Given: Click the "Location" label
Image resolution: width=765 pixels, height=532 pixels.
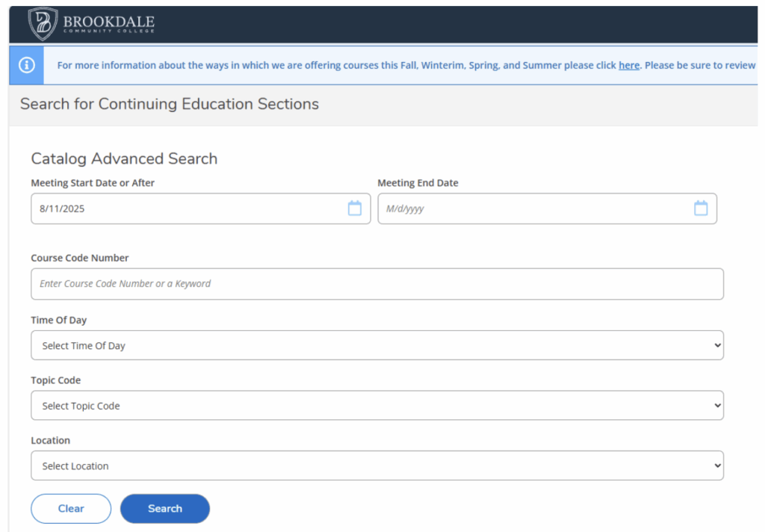Looking at the screenshot, I should 51,440.
